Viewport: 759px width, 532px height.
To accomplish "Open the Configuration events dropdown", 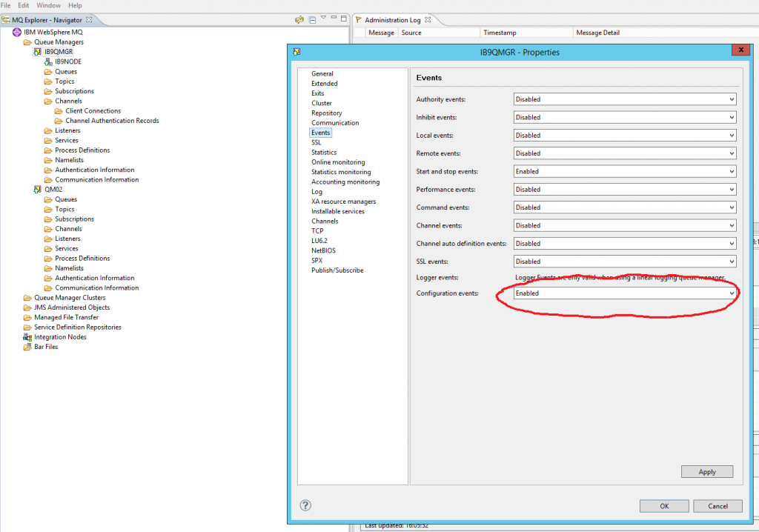I will 625,293.
